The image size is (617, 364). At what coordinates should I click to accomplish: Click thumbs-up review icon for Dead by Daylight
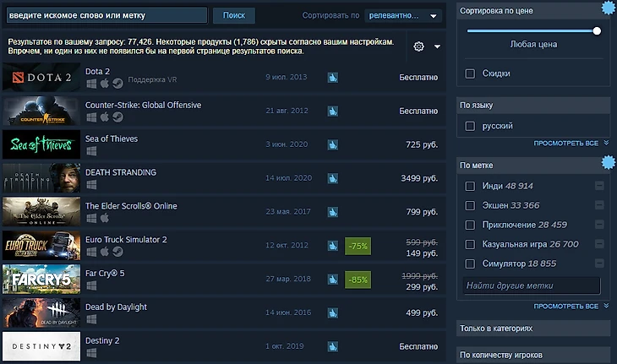point(333,312)
